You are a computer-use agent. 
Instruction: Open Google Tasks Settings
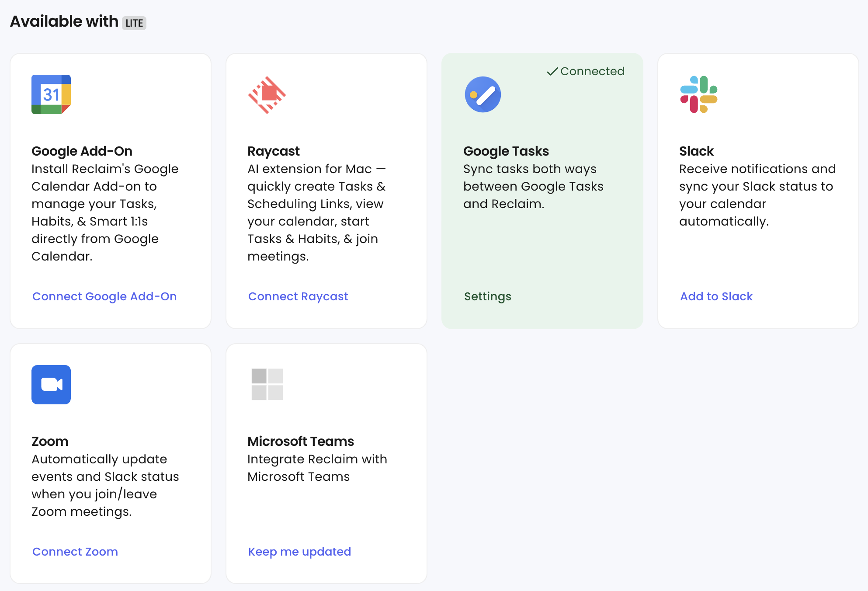[487, 296]
